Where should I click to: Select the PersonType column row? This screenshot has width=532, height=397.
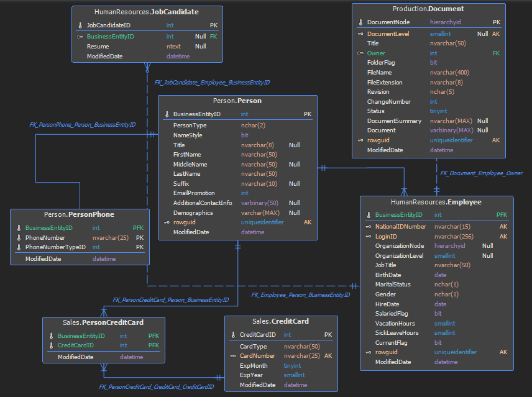[x=237, y=125]
